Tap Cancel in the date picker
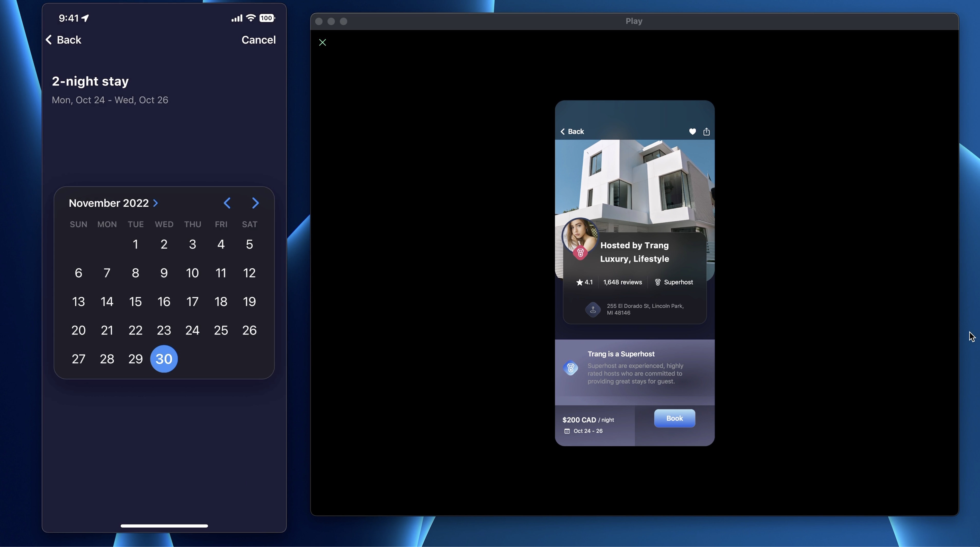This screenshot has width=980, height=547. click(x=258, y=40)
